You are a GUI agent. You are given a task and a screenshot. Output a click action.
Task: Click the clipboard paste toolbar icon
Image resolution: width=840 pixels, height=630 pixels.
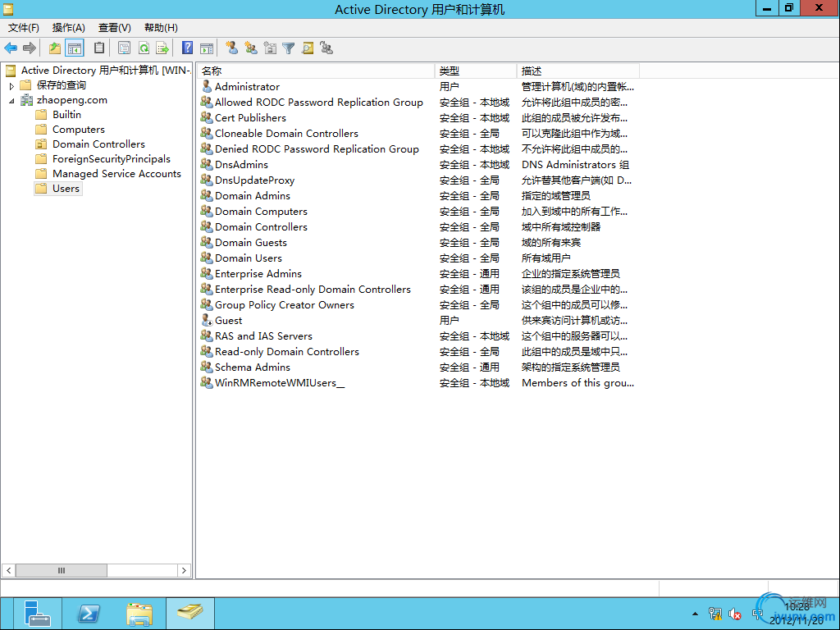click(x=99, y=48)
